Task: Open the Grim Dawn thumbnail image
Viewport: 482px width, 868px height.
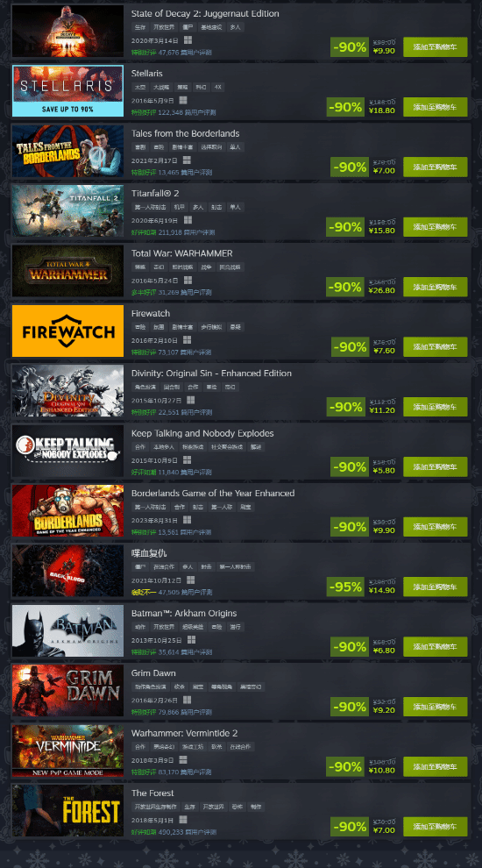Action: click(x=67, y=691)
